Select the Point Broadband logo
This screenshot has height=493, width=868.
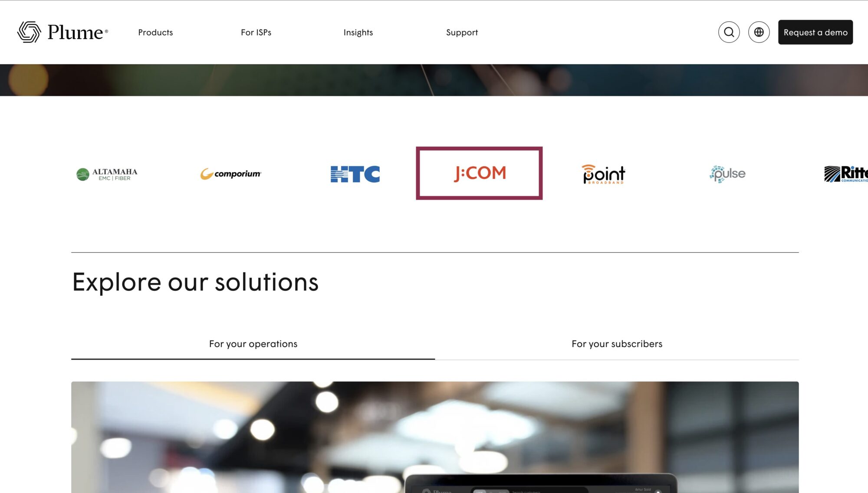[x=603, y=174]
